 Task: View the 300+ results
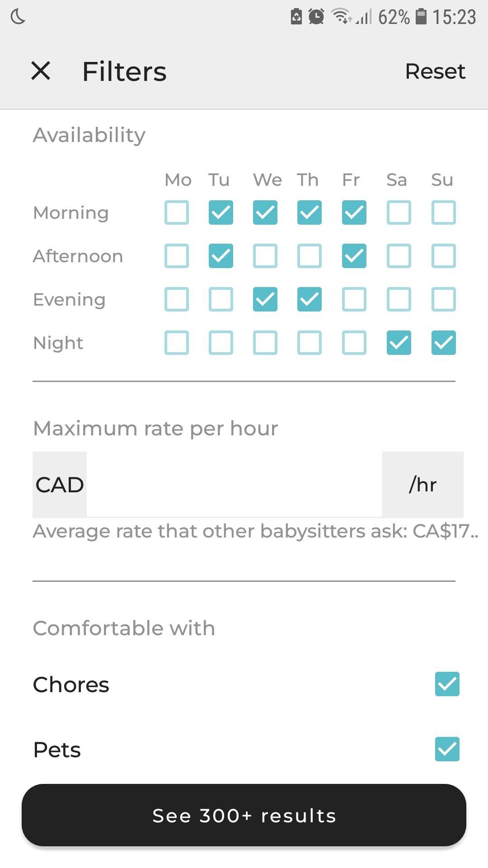click(244, 815)
